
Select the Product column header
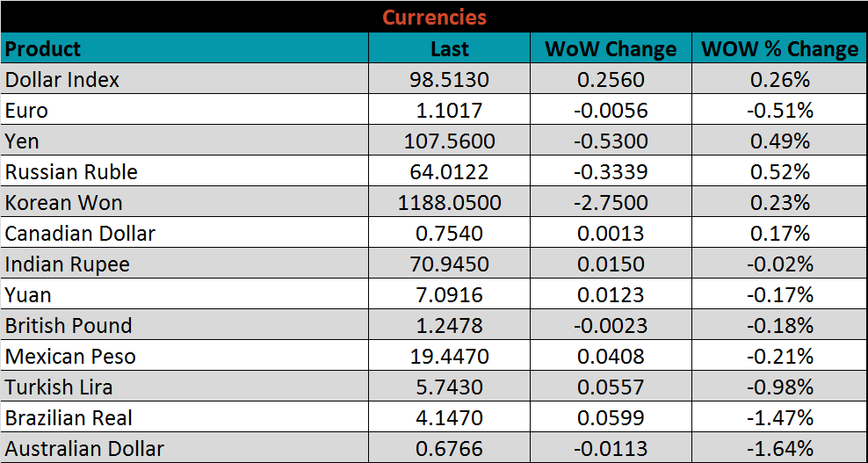tap(43, 49)
